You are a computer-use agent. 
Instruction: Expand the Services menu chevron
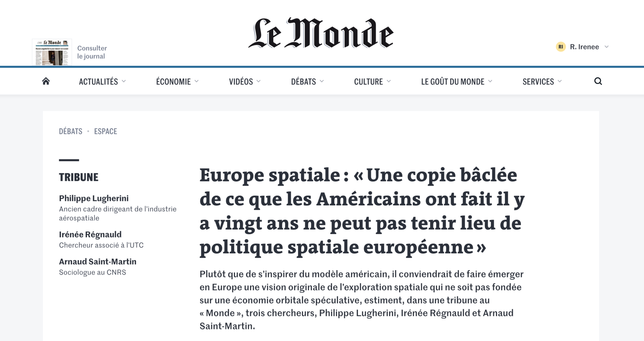(560, 81)
